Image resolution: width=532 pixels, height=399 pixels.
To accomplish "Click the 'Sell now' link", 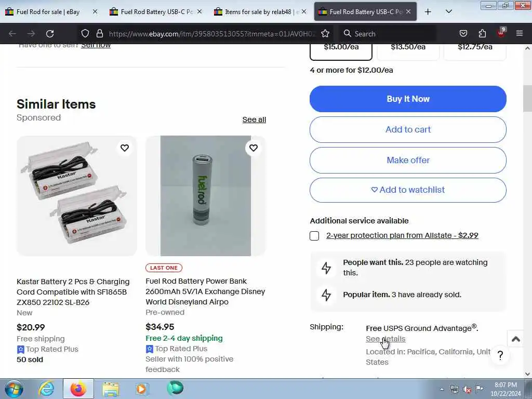I will [96, 45].
